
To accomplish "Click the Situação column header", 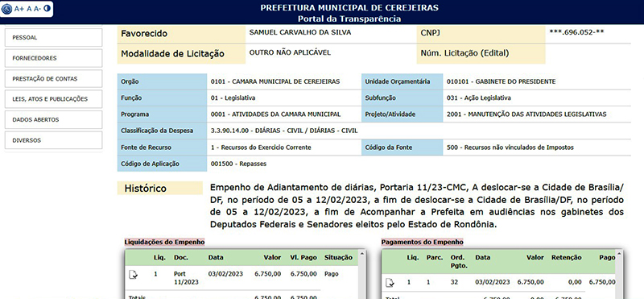I will (338, 257).
